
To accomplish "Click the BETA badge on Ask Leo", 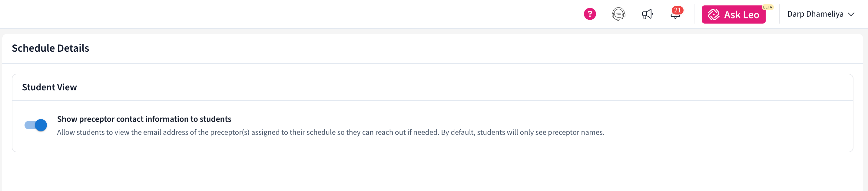I will tap(767, 7).
